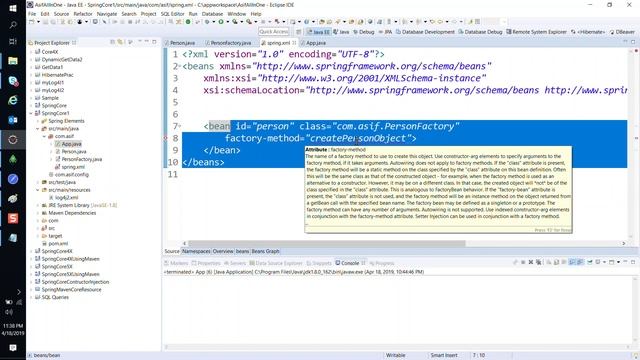Viewport: 640px width, 360px height.
Task: Open the Progress view tab
Action: [x=382, y=263]
